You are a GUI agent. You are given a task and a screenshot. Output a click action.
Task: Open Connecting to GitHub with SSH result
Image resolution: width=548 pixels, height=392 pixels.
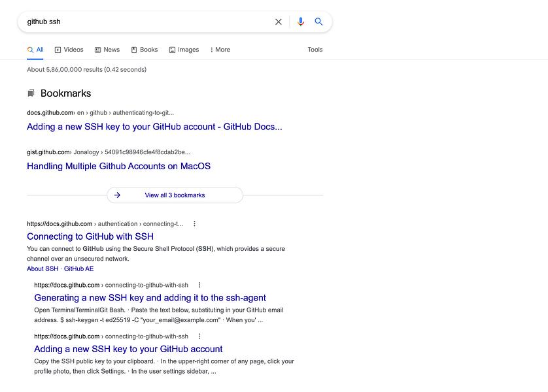[x=90, y=237]
